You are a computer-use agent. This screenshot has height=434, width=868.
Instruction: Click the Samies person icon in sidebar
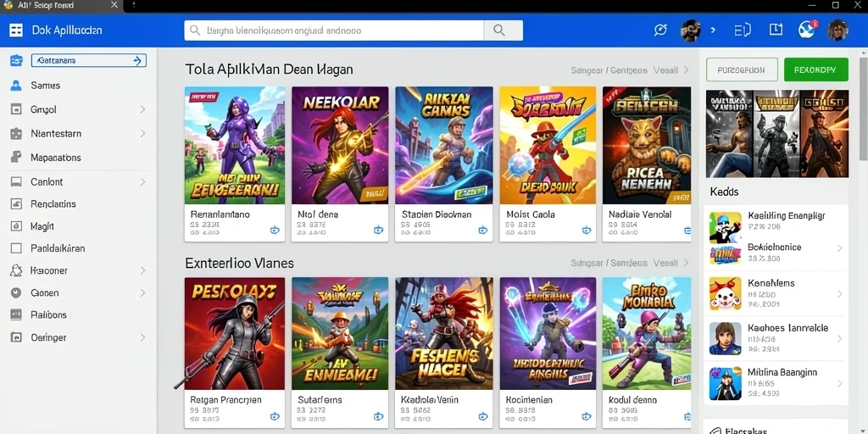tap(16, 86)
